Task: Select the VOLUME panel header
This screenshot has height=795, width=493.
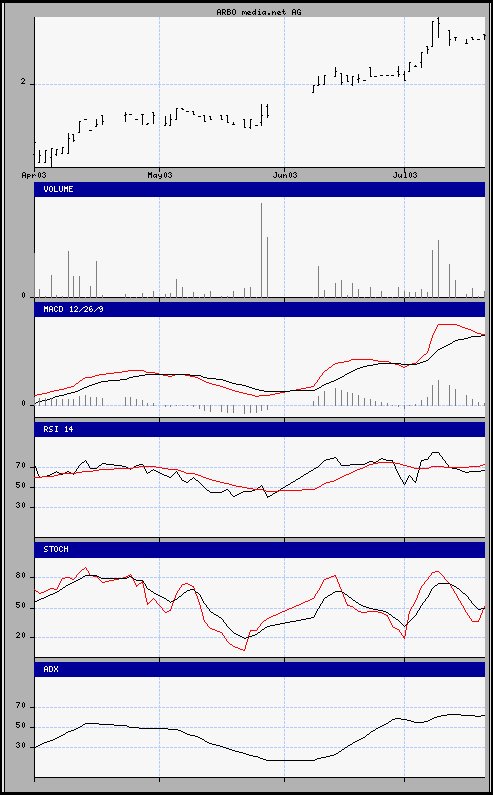Action: [x=260, y=189]
